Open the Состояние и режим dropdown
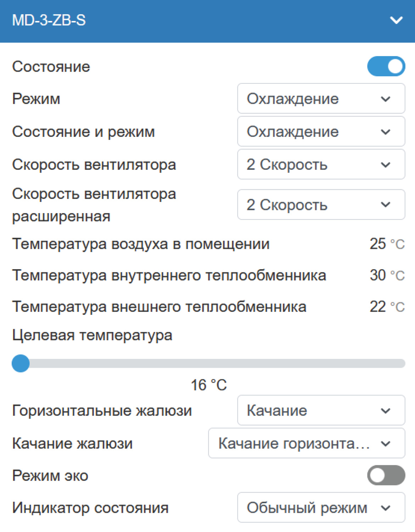The width and height of the screenshot is (415, 532). 321,132
